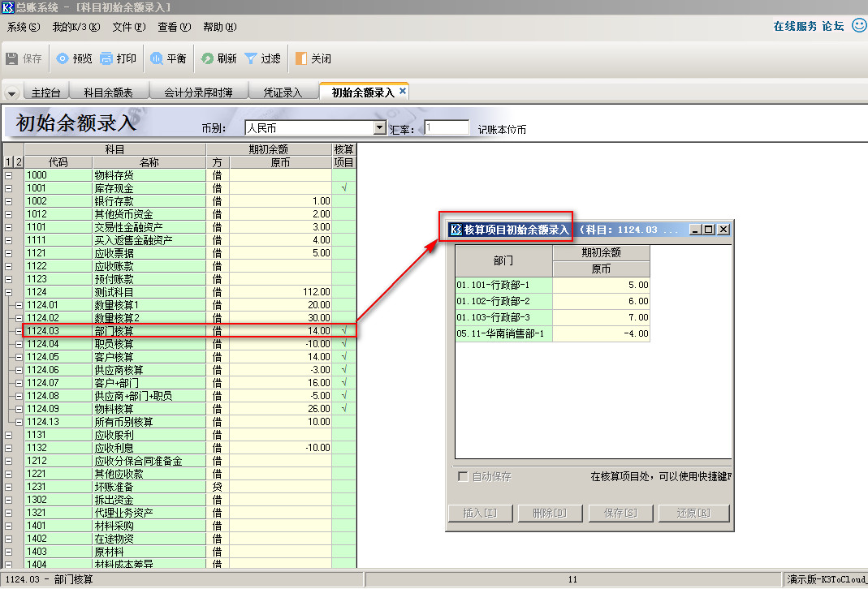Viewport: 868px width, 589px height.
Task: Open the 查看(V) menu
Action: [174, 27]
